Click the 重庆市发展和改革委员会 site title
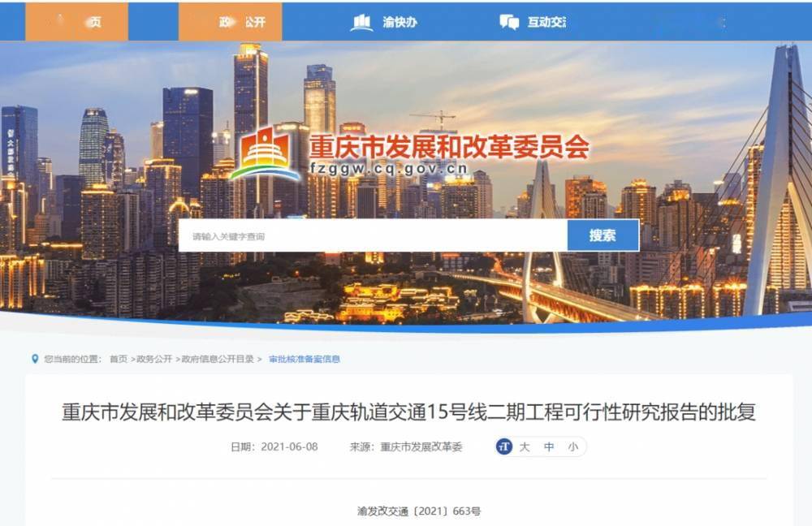This screenshot has width=812, height=526. [x=450, y=146]
